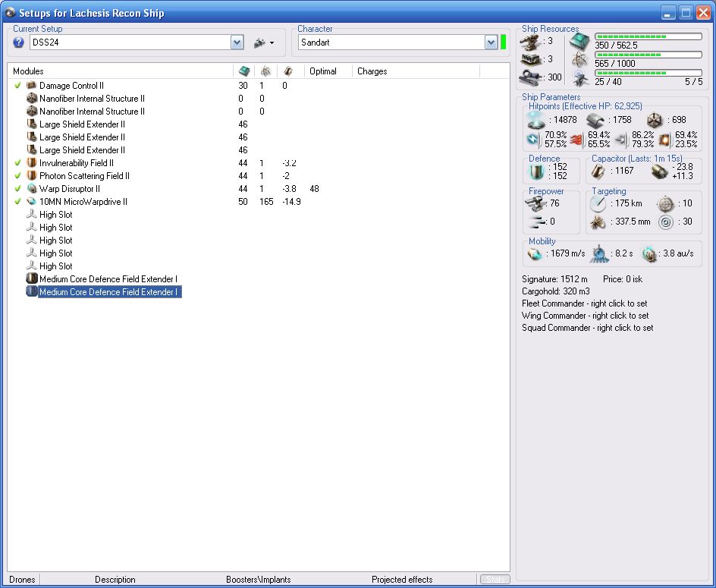Click the first Nanofiber Internal Structure II icon
The image size is (716, 588).
32,98
